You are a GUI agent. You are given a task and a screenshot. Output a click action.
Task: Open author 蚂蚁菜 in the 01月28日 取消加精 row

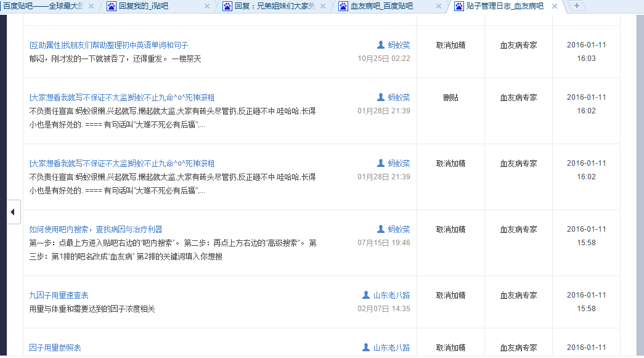pos(399,163)
